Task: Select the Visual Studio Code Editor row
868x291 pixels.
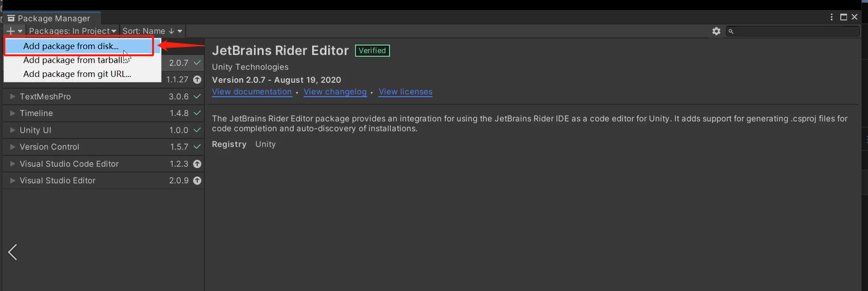Action: coord(103,164)
